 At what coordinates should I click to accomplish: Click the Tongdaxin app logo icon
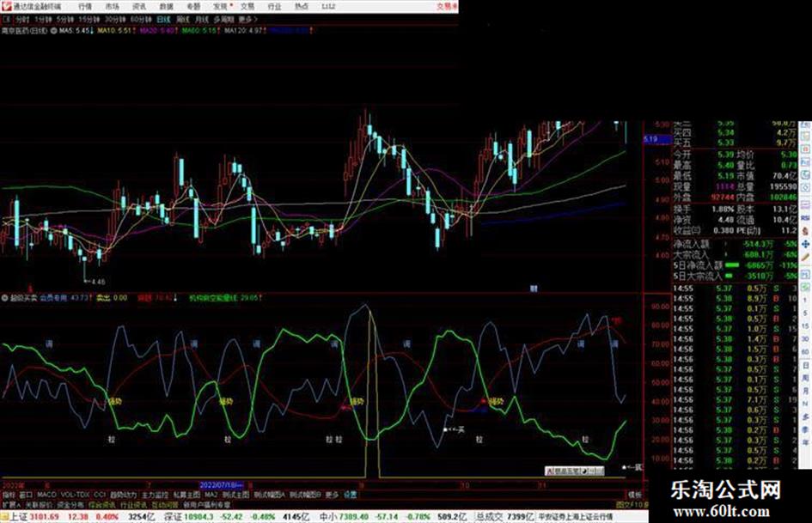[6, 6]
